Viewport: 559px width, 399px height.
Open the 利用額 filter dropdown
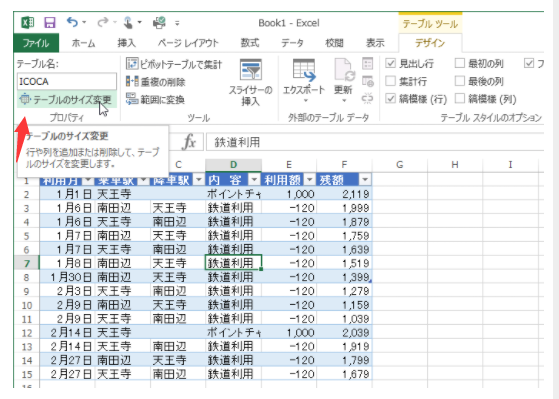(x=309, y=179)
